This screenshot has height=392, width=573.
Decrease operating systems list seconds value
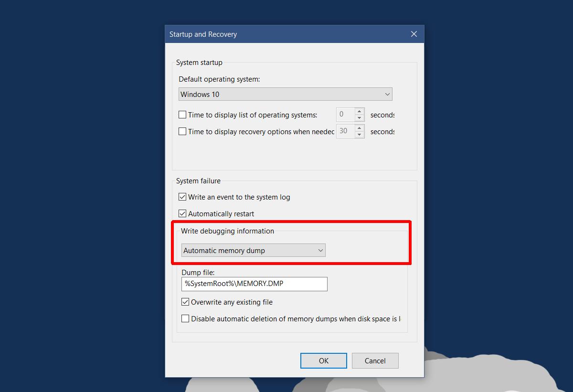360,118
